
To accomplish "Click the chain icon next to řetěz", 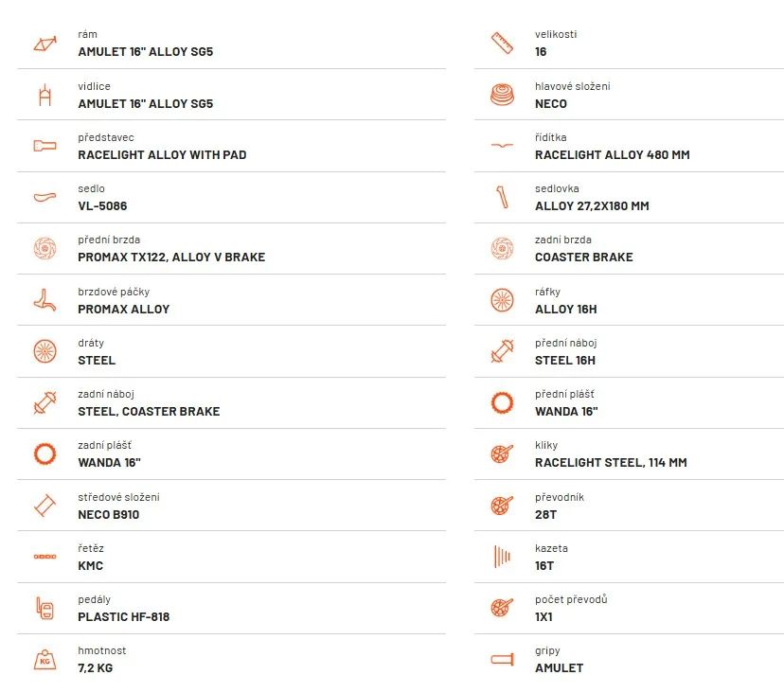I will 45,557.
